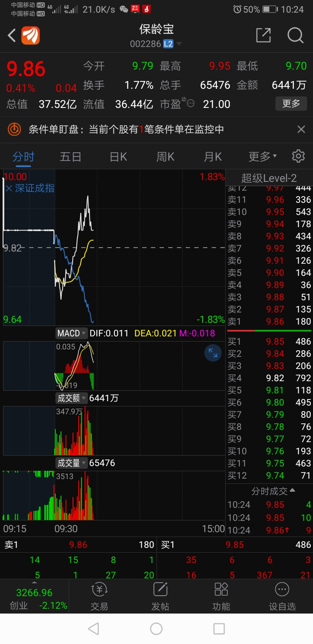Tap the 卖5 ask price 9.90

[275, 273]
